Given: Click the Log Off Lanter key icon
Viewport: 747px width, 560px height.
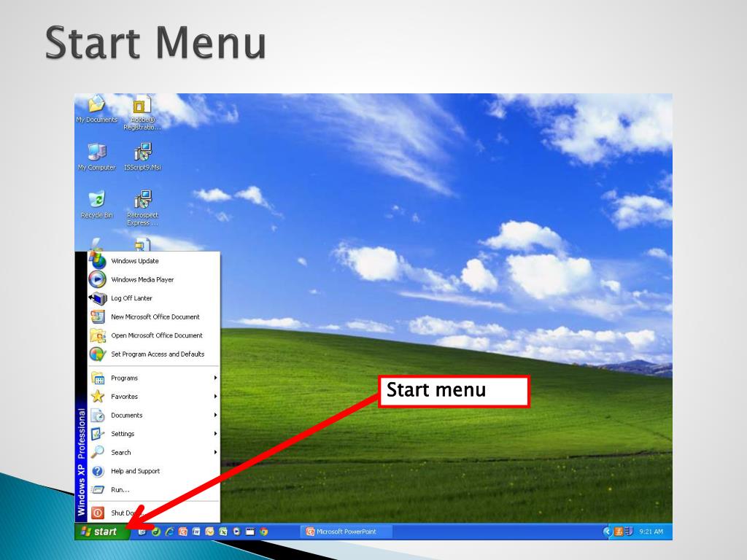Looking at the screenshot, I should pos(98,298).
